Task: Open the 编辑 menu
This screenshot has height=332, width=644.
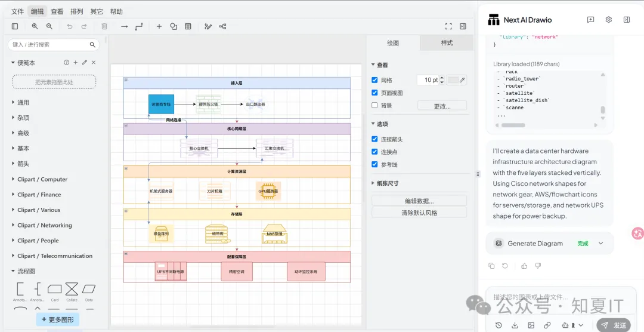Action: (38, 11)
